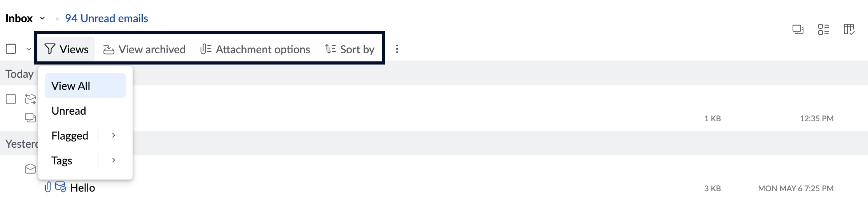Switch to conversation view icon at top right
868x199 pixels.
click(x=798, y=30)
